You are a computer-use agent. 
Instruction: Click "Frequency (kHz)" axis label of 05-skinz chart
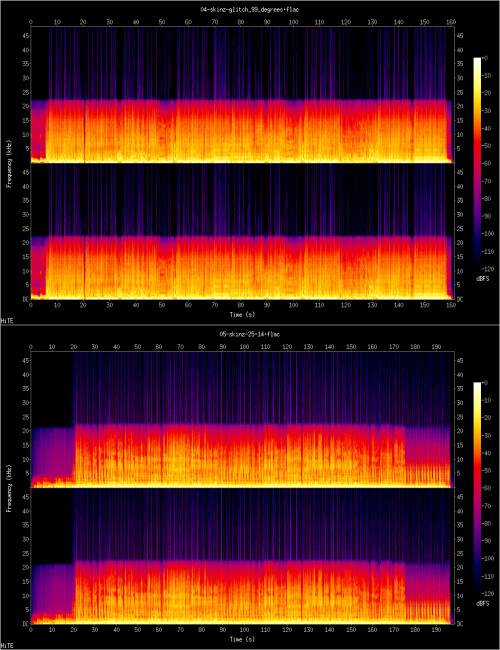click(x=8, y=488)
